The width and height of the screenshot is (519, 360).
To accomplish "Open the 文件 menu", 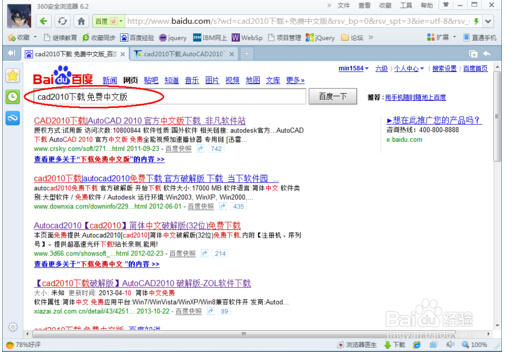I will pos(343,5).
